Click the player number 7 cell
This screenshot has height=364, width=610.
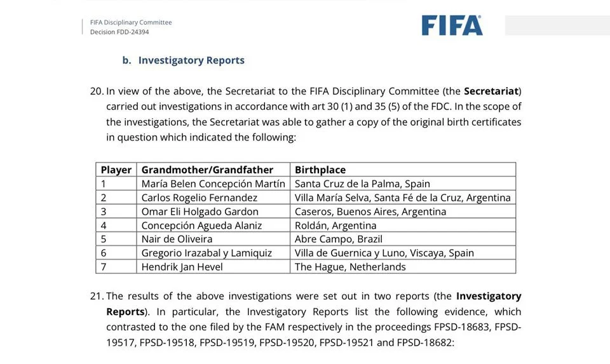tap(104, 267)
